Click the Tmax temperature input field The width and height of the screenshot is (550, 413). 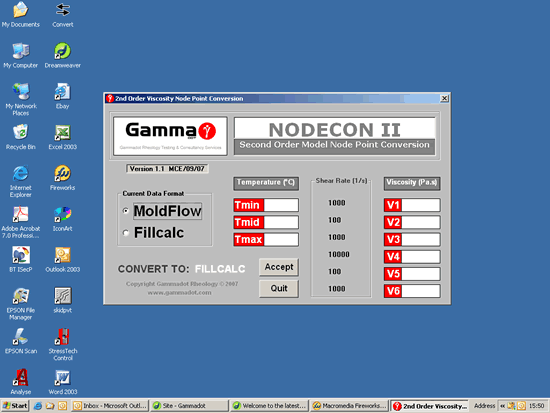(x=281, y=239)
